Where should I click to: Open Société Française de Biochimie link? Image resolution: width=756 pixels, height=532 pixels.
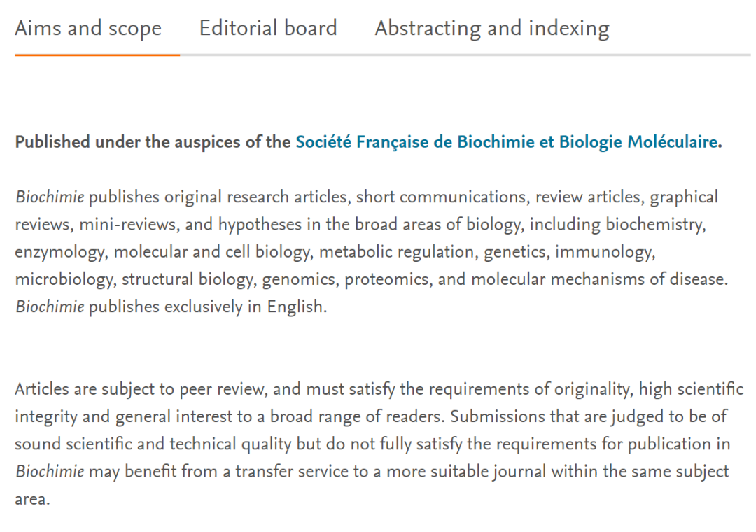pyautogui.click(x=506, y=142)
